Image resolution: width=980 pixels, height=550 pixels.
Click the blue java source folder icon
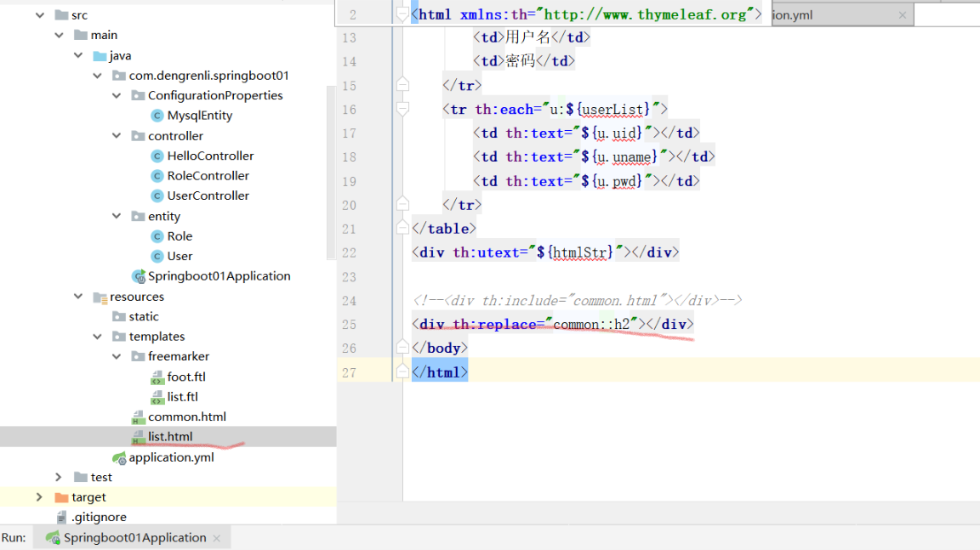(x=100, y=55)
